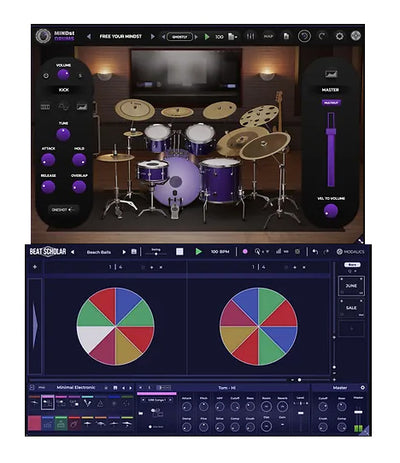This screenshot has width=400, height=463.
Task: Click the Hold knob
Action: point(79,160)
